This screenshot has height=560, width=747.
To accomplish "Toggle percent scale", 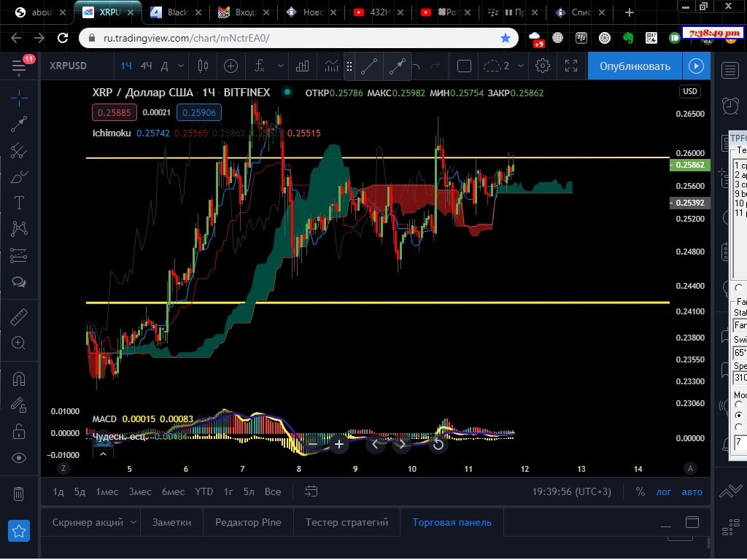I will [x=640, y=492].
